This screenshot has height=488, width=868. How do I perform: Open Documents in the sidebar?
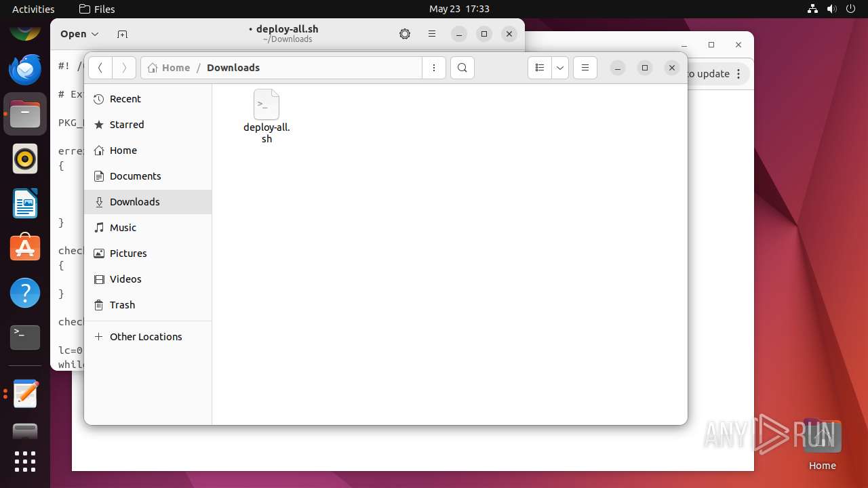click(x=148, y=176)
